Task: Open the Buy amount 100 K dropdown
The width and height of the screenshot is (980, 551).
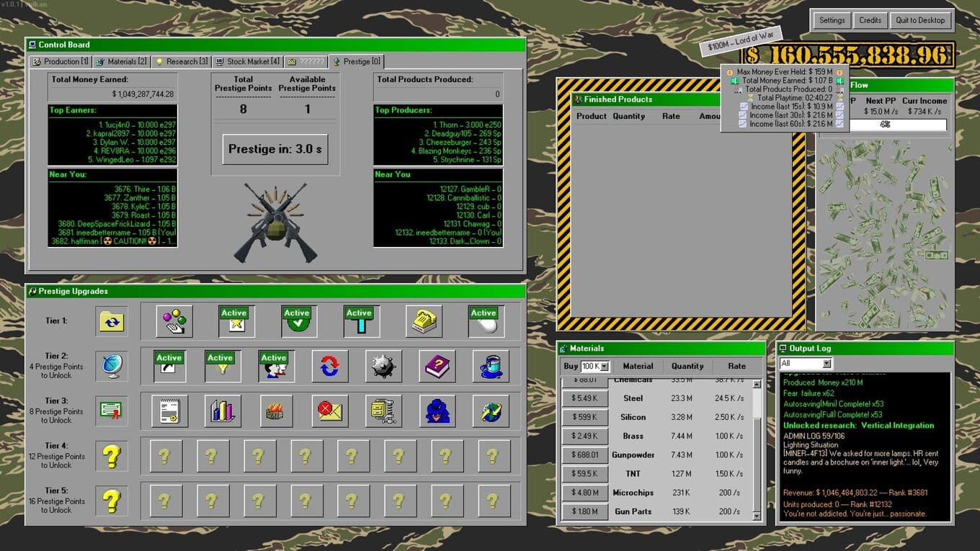Action: click(604, 367)
